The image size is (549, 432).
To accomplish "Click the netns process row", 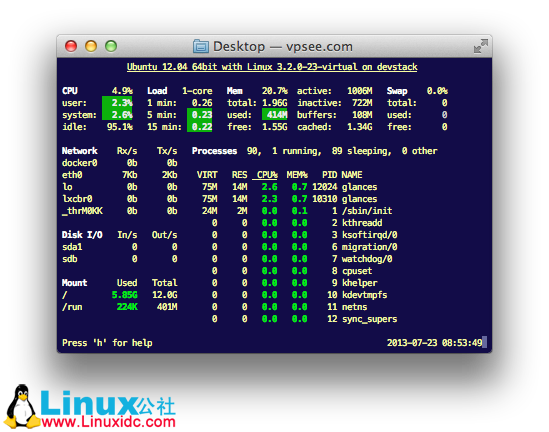I will pos(290,307).
